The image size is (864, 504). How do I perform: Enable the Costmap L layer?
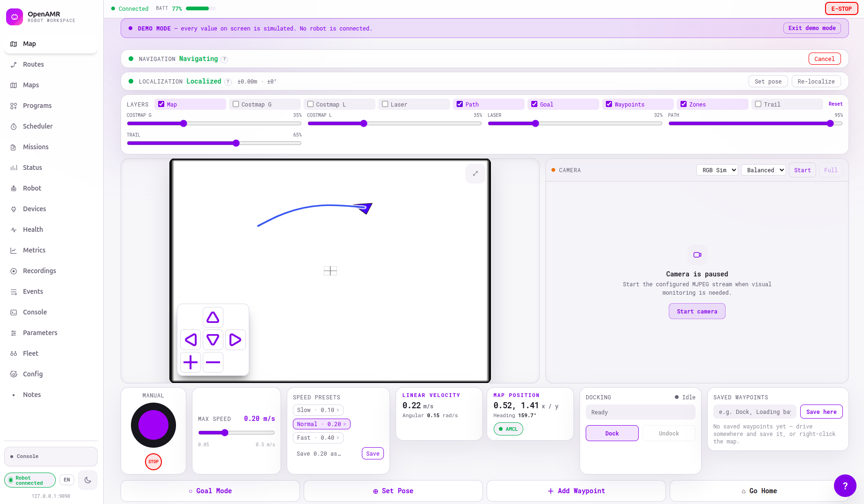(x=311, y=104)
